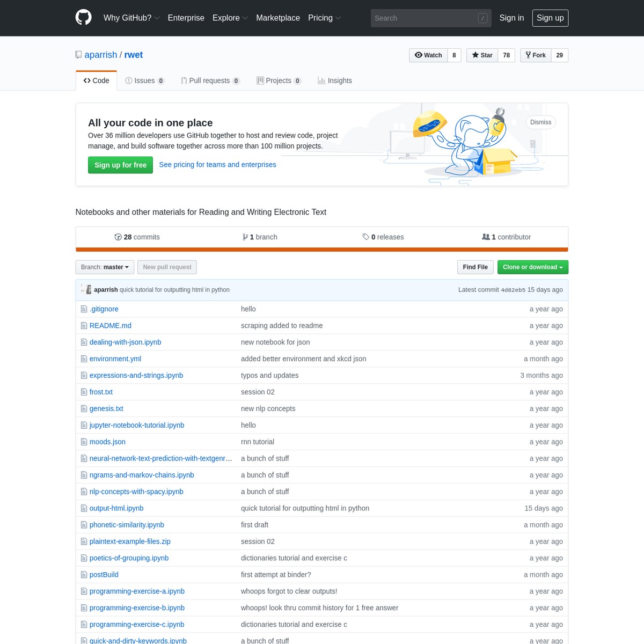Viewport: 644px width, 644px height.
Task: Expand the Explore navigation menu
Action: tap(230, 18)
